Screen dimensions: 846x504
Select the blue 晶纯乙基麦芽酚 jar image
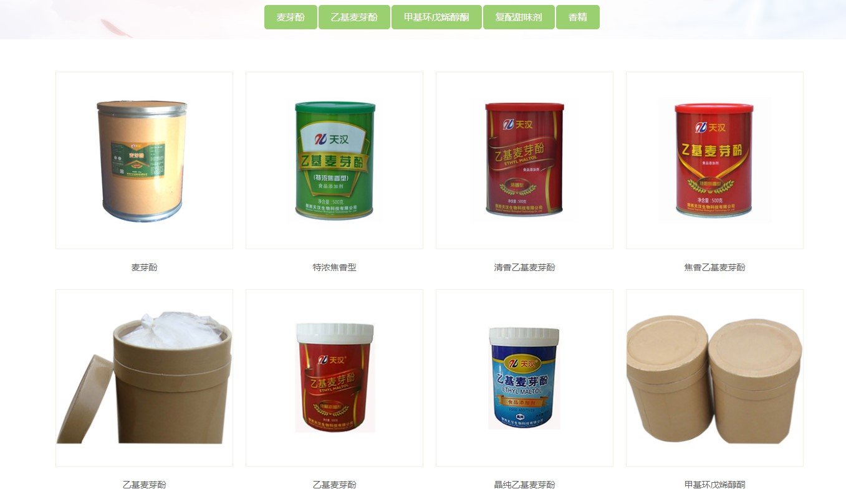click(524, 378)
